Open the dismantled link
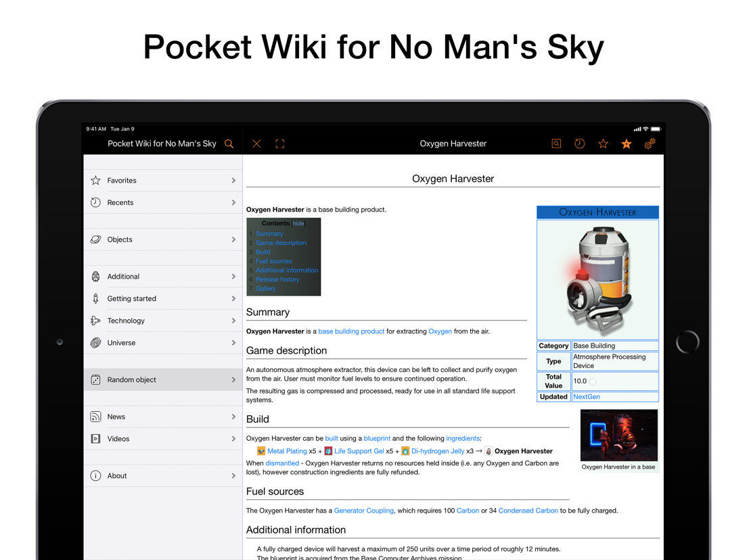The image size is (747, 560). (x=282, y=463)
